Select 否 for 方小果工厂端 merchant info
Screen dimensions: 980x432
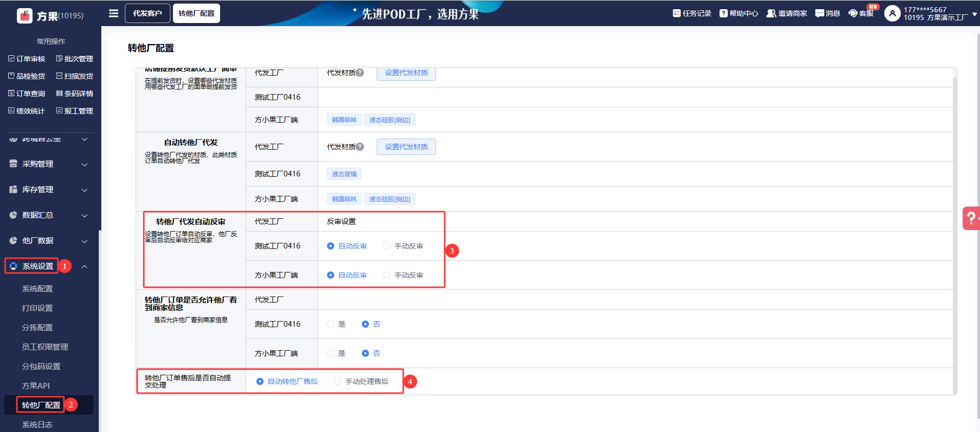371,353
